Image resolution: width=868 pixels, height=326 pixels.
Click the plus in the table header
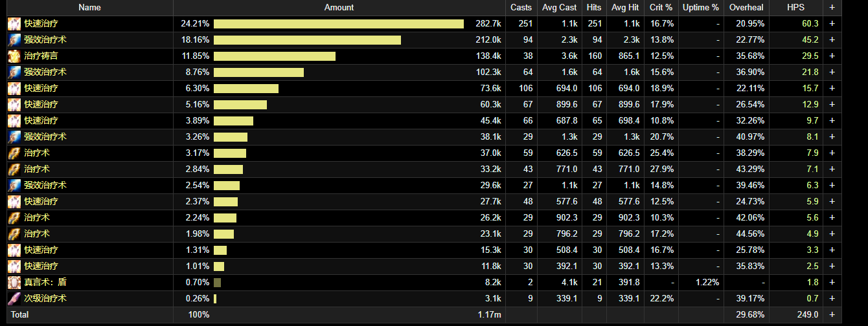[x=832, y=8]
